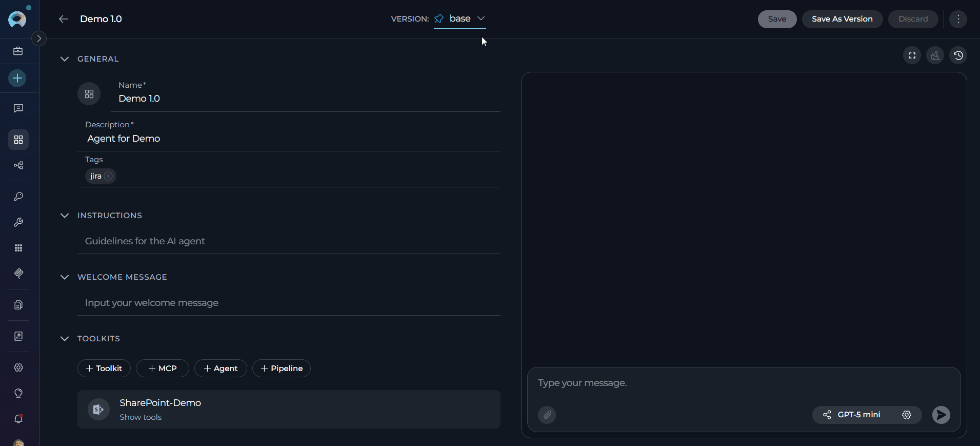The width and height of the screenshot is (980, 446).
Task: Open the lightbulb tips sidebar icon
Action: click(18, 393)
